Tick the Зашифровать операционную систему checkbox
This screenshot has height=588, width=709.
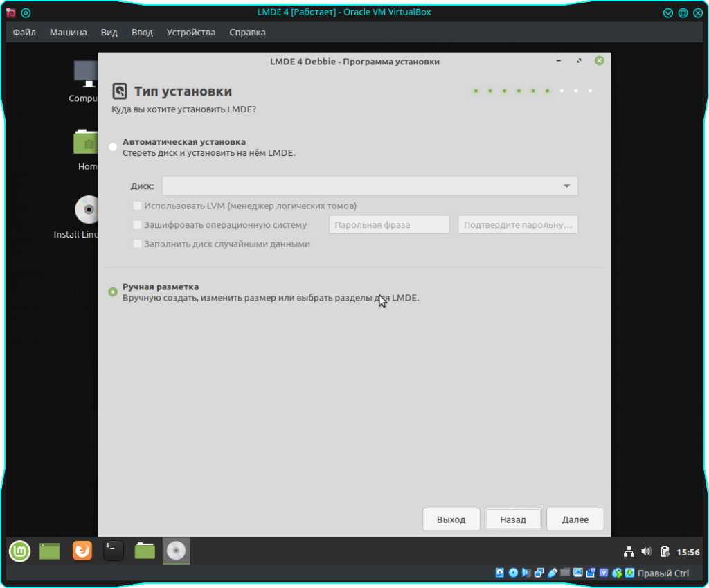[137, 225]
